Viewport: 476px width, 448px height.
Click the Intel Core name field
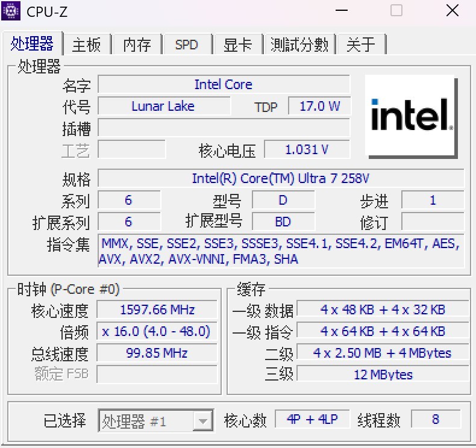coord(224,84)
